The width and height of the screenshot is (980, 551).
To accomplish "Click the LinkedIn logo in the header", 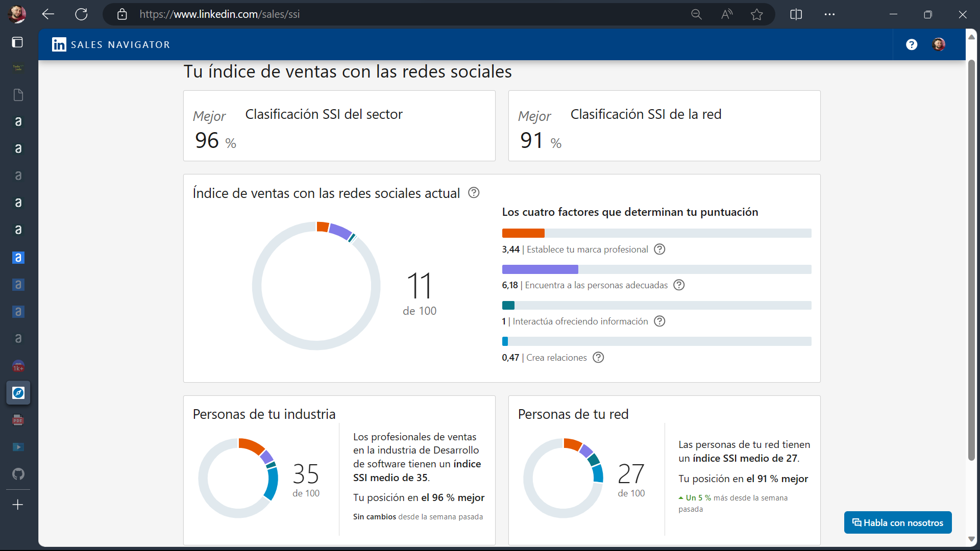I will pyautogui.click(x=59, y=44).
